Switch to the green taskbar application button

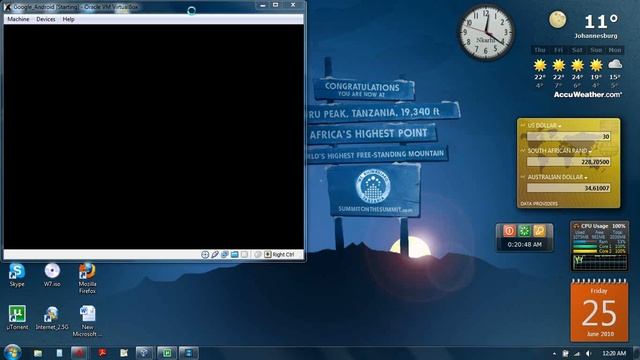167,353
